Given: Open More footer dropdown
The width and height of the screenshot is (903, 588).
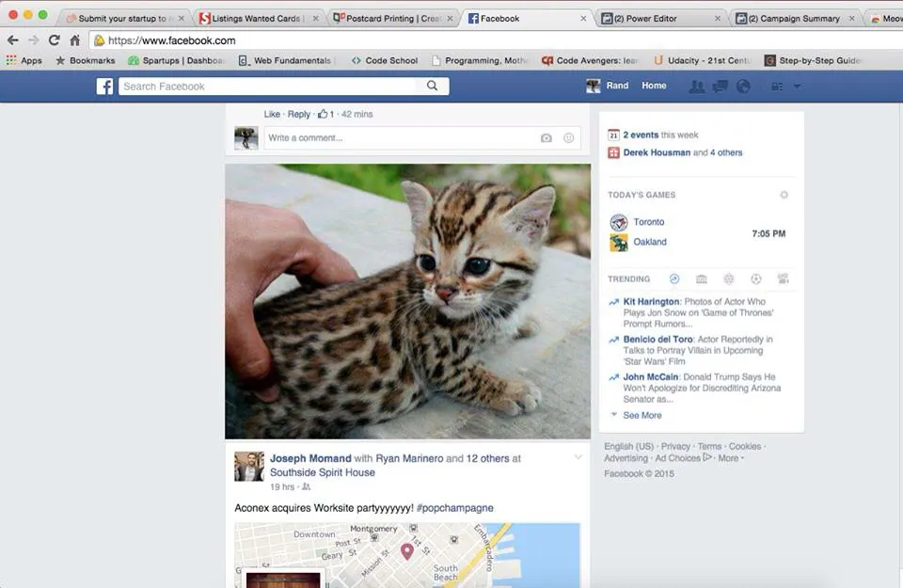Looking at the screenshot, I should pos(731,458).
